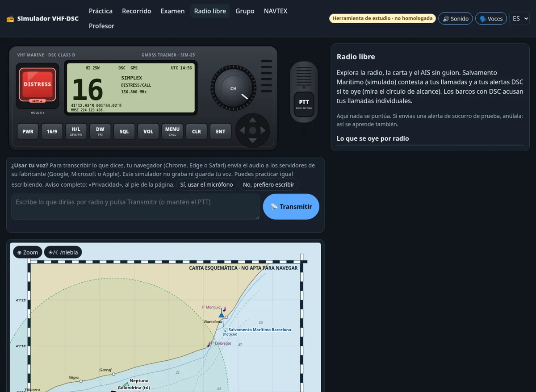Click the CH channel rotary knob

click(x=233, y=88)
